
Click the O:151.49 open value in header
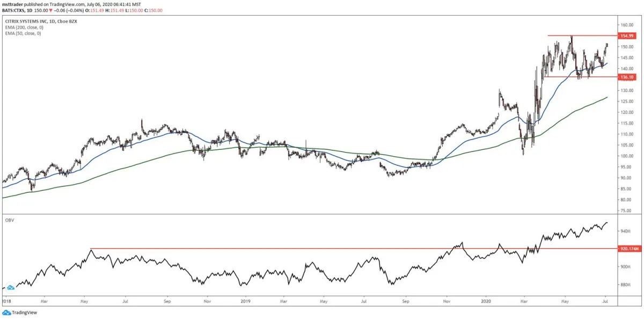pos(94,10)
